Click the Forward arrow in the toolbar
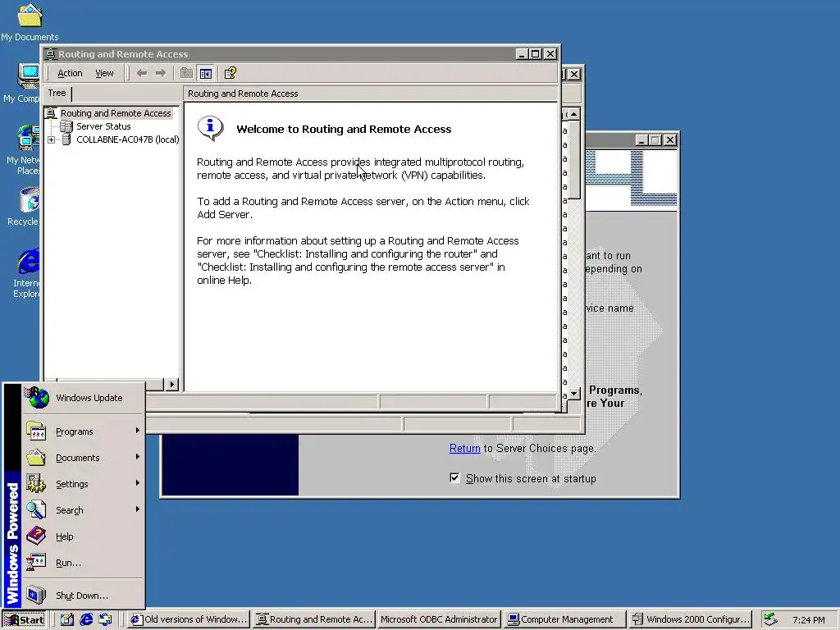 click(160, 73)
